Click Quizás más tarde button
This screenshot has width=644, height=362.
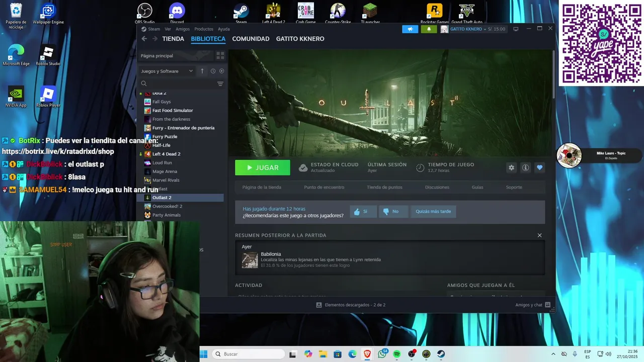(433, 212)
